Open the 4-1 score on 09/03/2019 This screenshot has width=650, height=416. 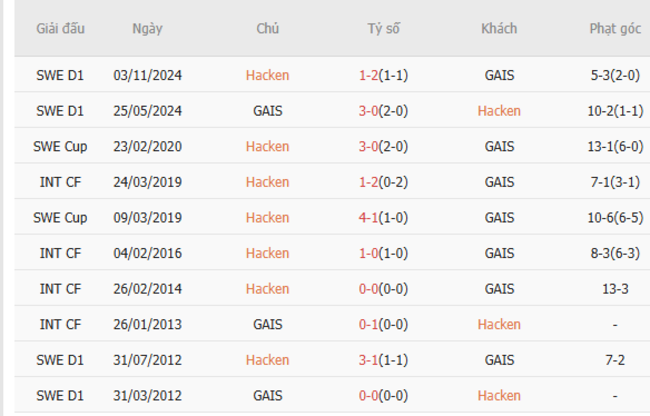click(368, 217)
